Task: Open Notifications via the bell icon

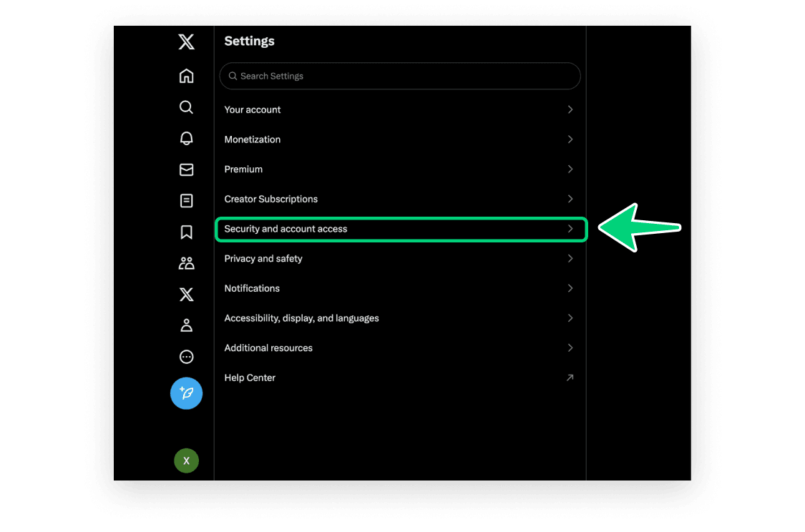Action: tap(186, 138)
